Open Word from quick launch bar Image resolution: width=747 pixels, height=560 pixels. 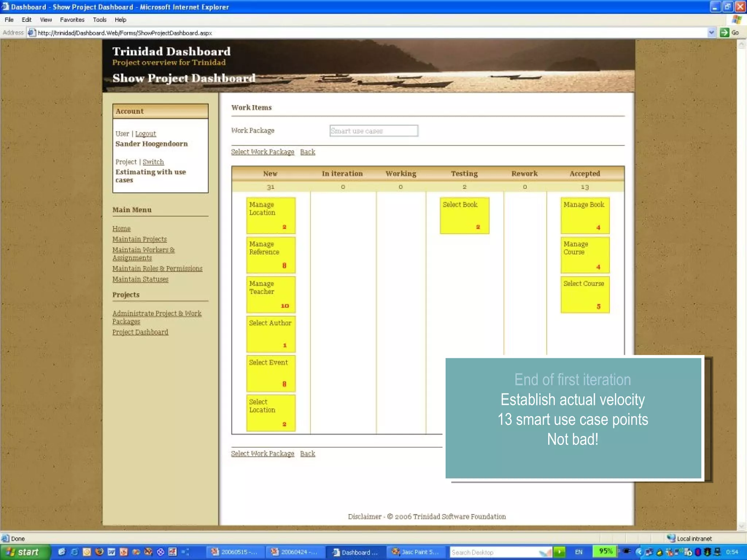tap(111, 552)
